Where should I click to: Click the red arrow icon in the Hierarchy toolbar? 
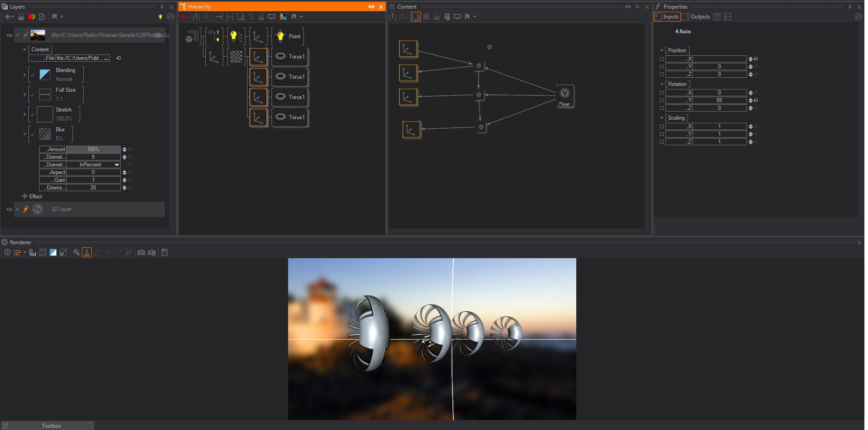click(x=184, y=17)
